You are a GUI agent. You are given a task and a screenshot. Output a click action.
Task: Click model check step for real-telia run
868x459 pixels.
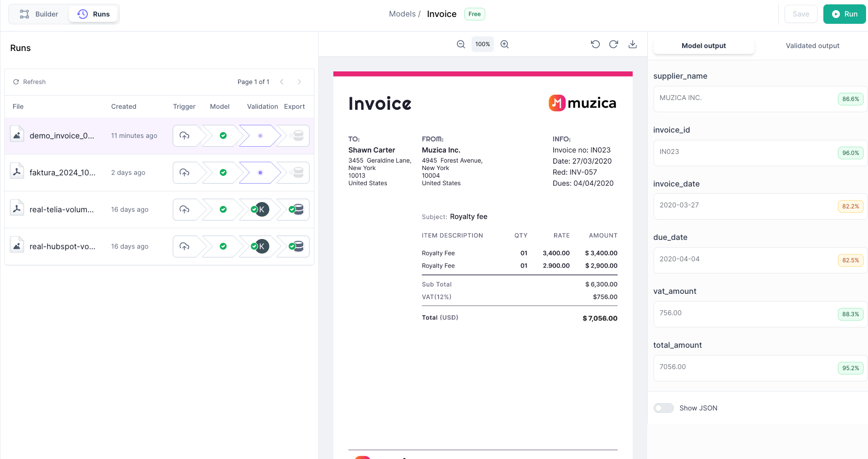pyautogui.click(x=223, y=210)
